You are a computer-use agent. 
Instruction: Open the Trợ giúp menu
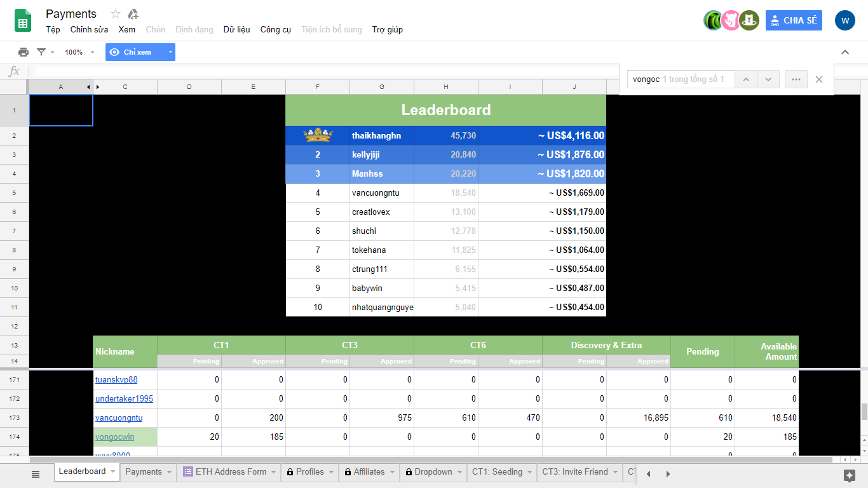click(388, 29)
